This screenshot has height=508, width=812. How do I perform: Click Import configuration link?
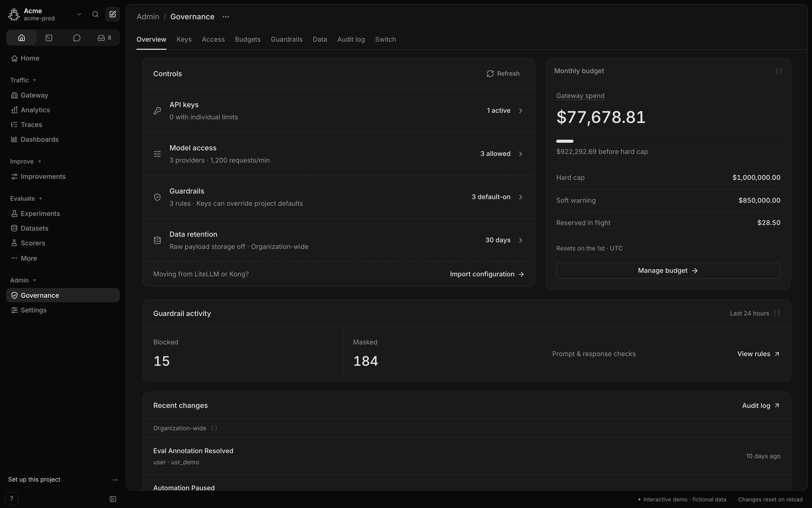487,274
